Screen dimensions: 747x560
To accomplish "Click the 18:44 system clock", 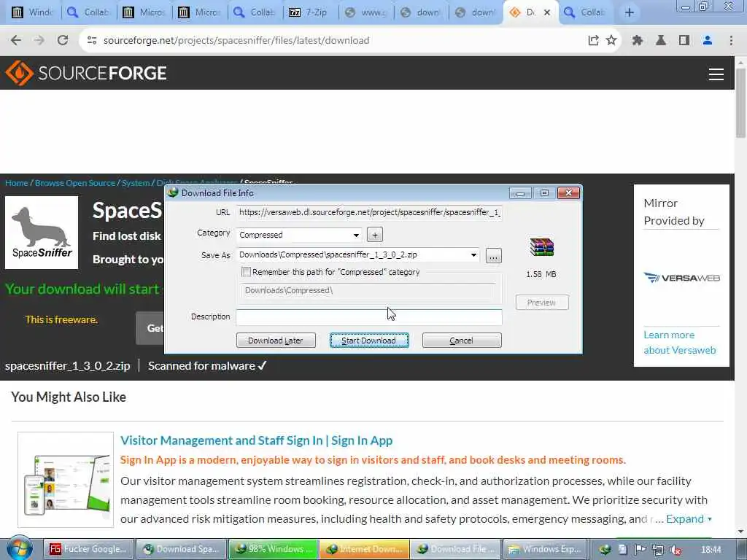I will [711, 550].
